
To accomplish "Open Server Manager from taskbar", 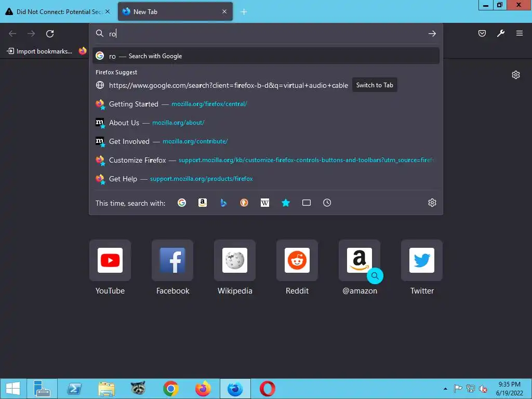I will pos(42,389).
